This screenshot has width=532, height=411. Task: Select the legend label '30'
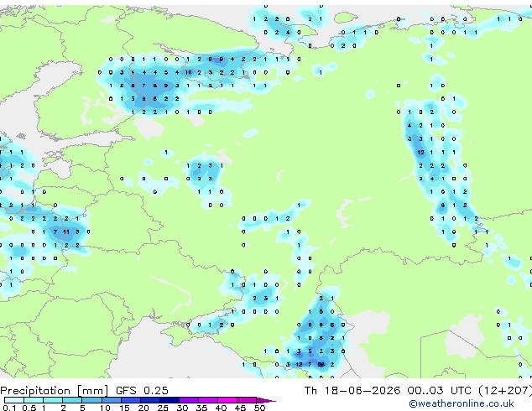[x=182, y=408]
